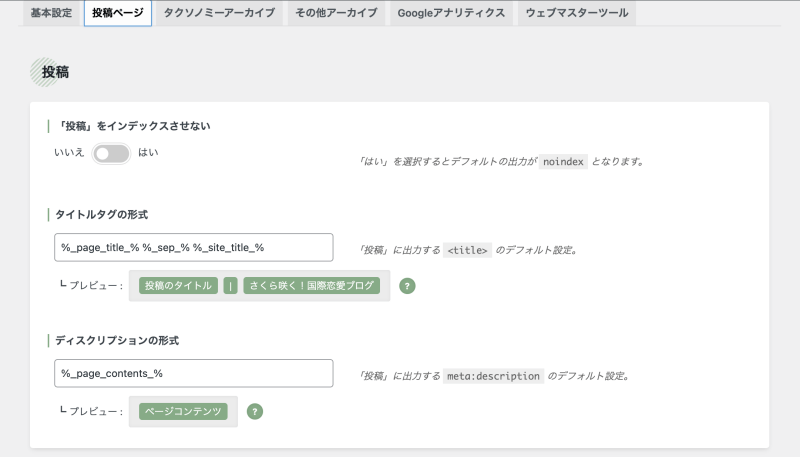800x457 pixels.
Task: Switch to the 基本設定 tab
Action: [52, 13]
